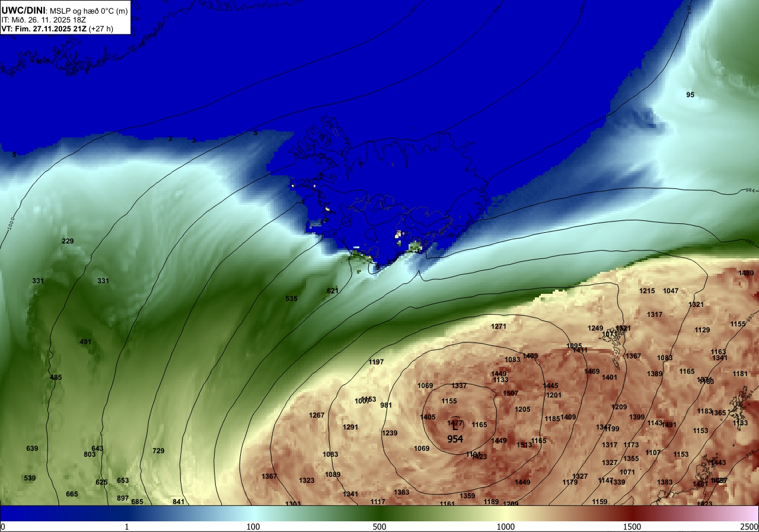Image resolution: width=759 pixels, height=532 pixels.
Task: Click the freezing level value 229
Action: point(68,241)
